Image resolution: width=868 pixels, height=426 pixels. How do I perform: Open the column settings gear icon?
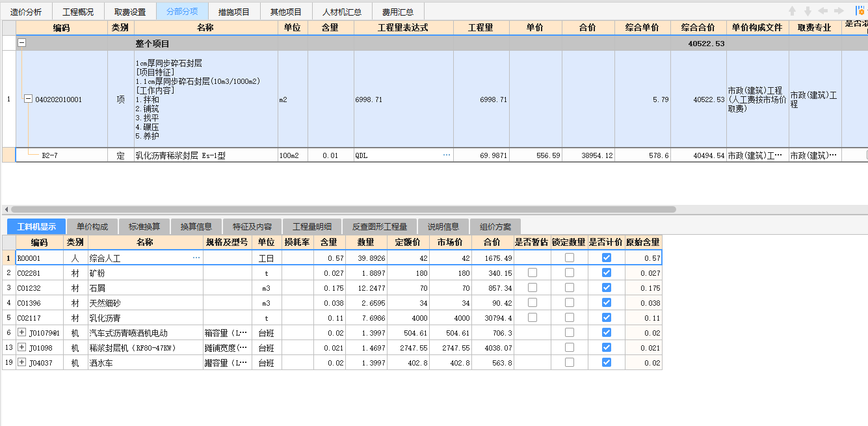click(861, 11)
